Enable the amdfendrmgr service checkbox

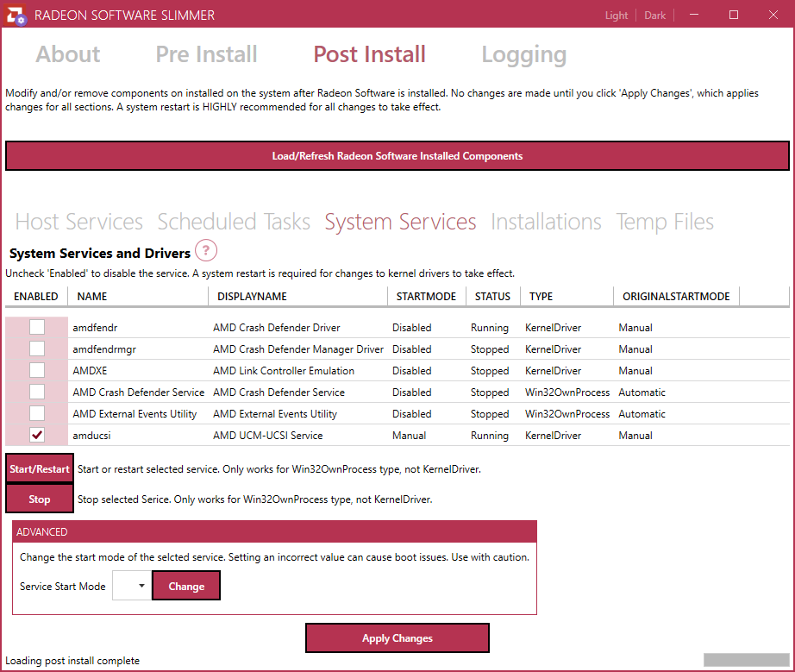point(37,349)
